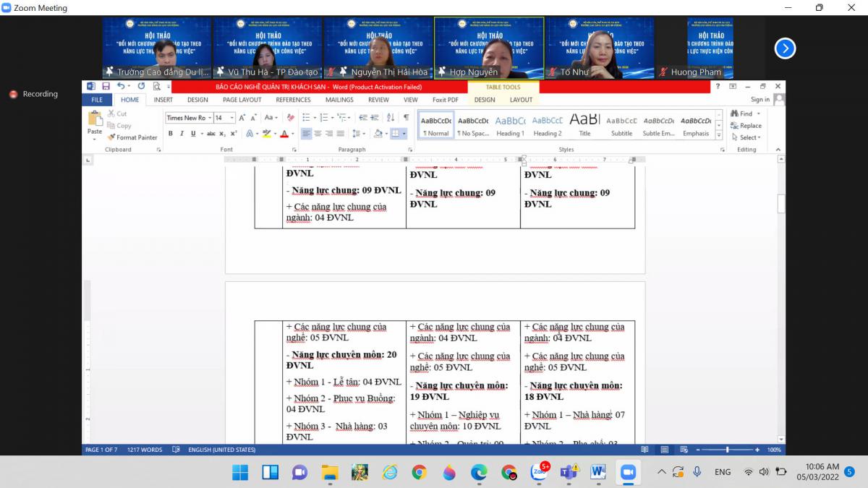This screenshot has width=868, height=488.
Task: Open the Font dialog launcher
Action: pyautogui.click(x=294, y=150)
